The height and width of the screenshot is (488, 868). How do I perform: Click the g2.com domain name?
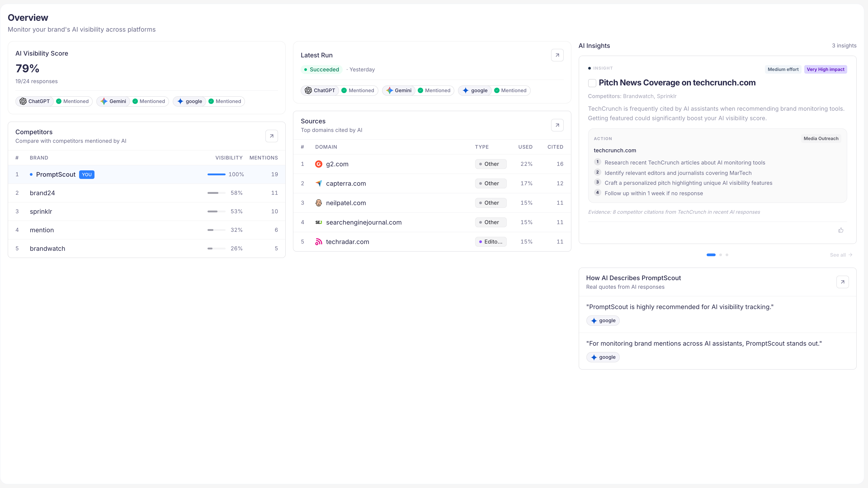[x=337, y=164]
